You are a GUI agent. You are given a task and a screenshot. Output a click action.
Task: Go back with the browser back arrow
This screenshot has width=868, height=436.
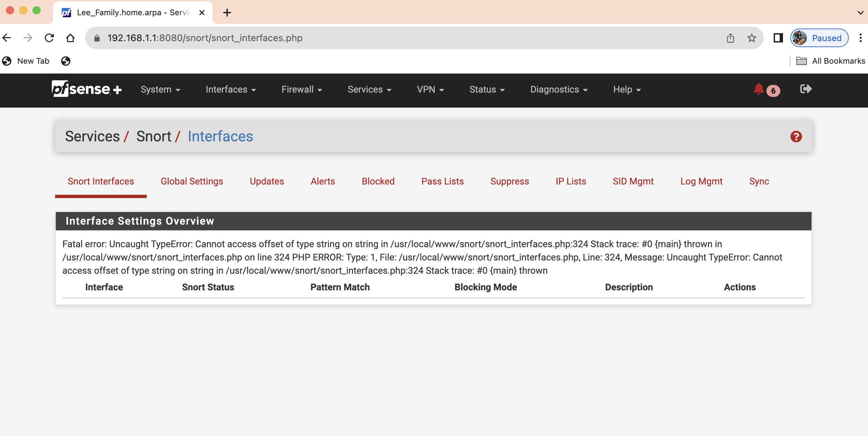coord(7,38)
